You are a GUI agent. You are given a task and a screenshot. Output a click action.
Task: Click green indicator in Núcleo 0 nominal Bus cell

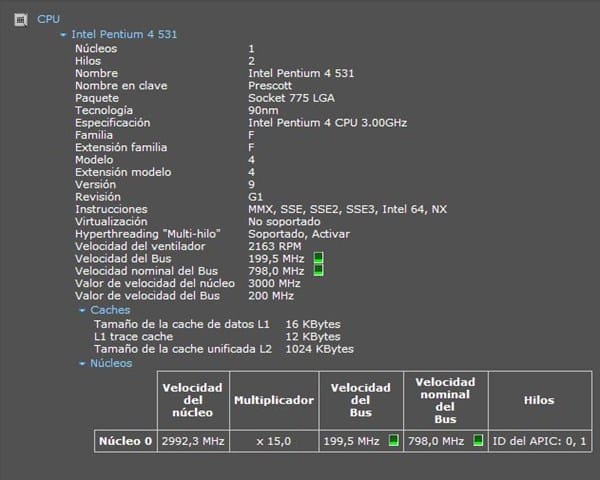coord(478,441)
